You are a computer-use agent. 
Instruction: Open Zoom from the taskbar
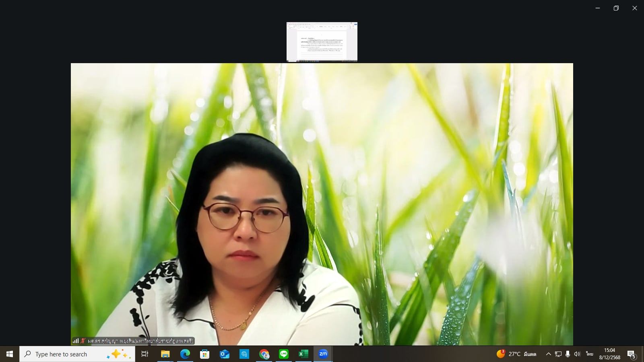323,354
